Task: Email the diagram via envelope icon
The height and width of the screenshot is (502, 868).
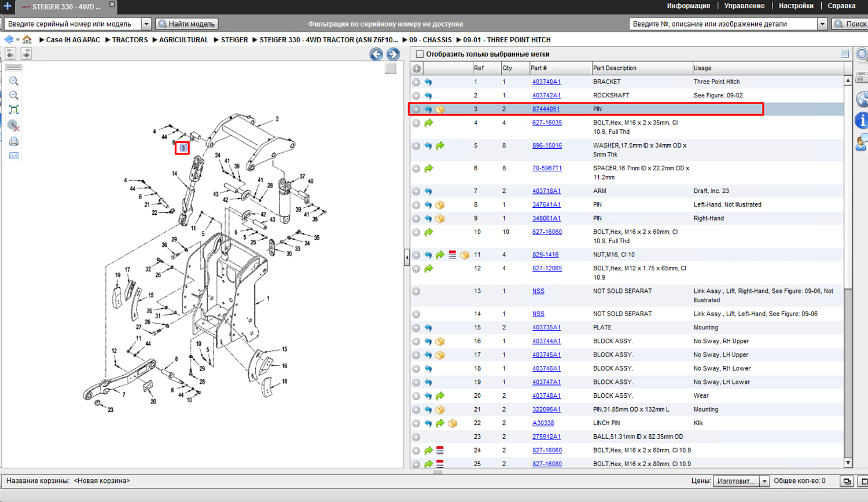Action: (14, 155)
